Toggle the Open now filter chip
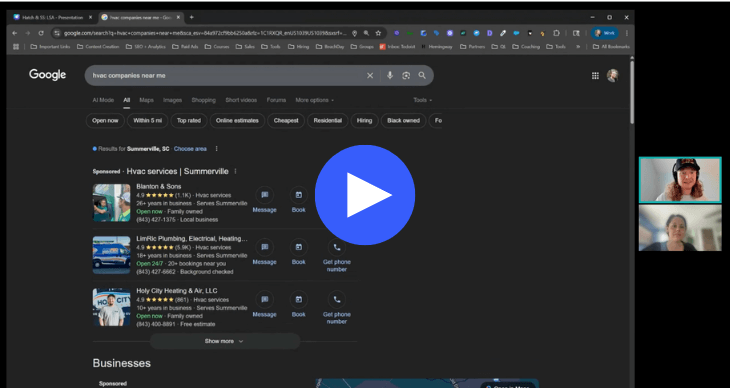Screen dimensions: 730x390 pos(105,121)
